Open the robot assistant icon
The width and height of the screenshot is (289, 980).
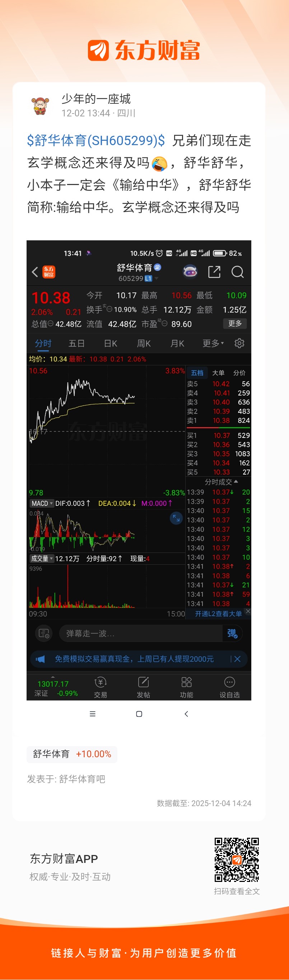tap(190, 272)
